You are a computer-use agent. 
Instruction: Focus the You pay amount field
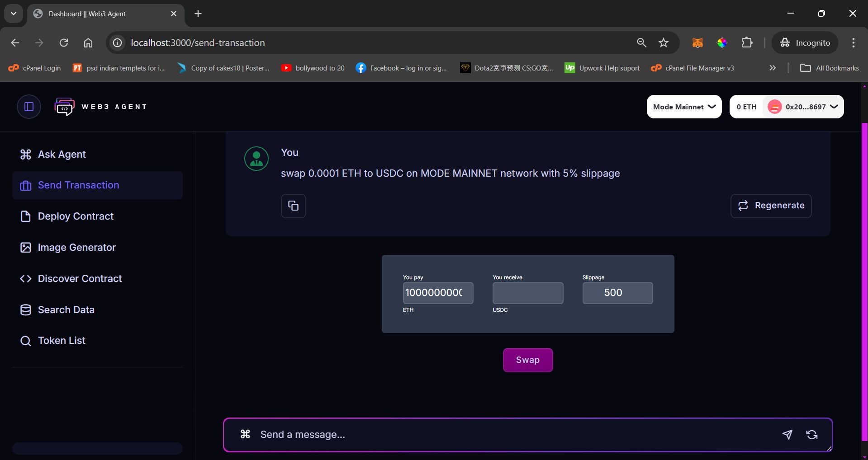(x=438, y=293)
